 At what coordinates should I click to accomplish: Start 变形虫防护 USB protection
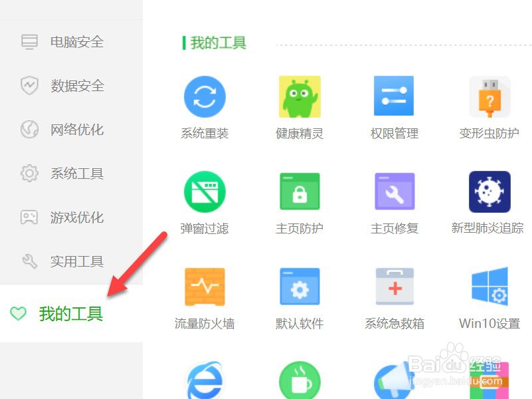click(x=489, y=96)
